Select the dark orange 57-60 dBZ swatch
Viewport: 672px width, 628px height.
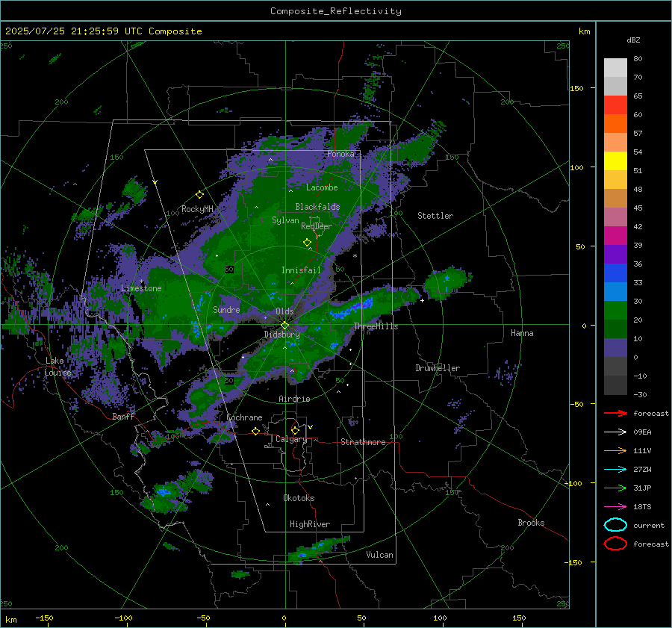615,123
